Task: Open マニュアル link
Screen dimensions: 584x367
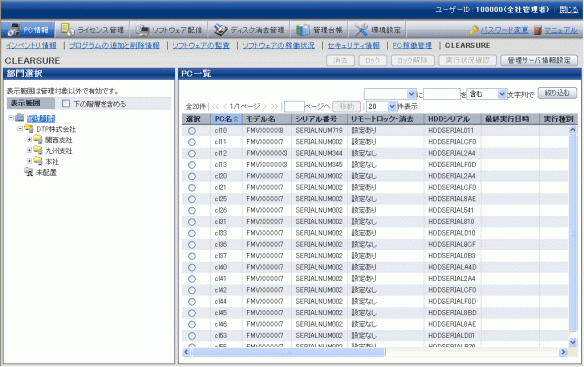Action: tap(561, 30)
